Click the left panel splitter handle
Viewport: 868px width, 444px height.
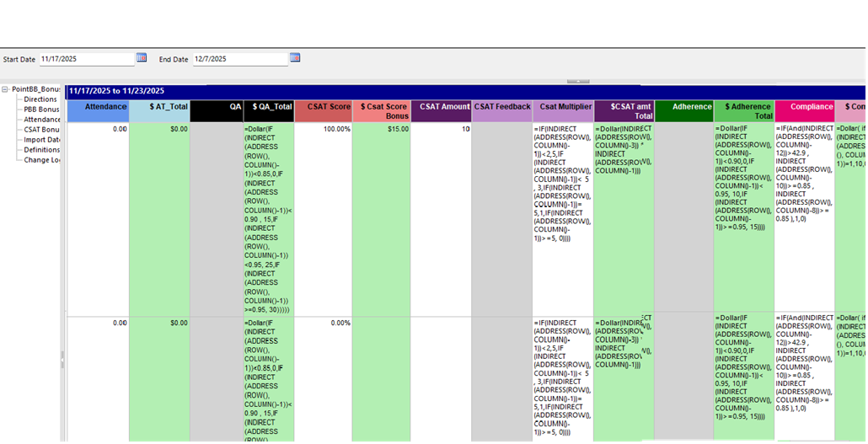pyautogui.click(x=62, y=359)
